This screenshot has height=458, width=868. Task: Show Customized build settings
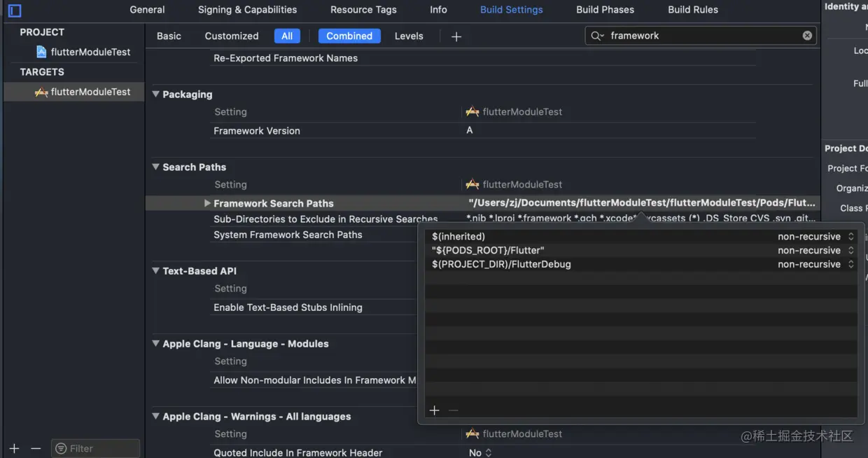[x=232, y=36]
